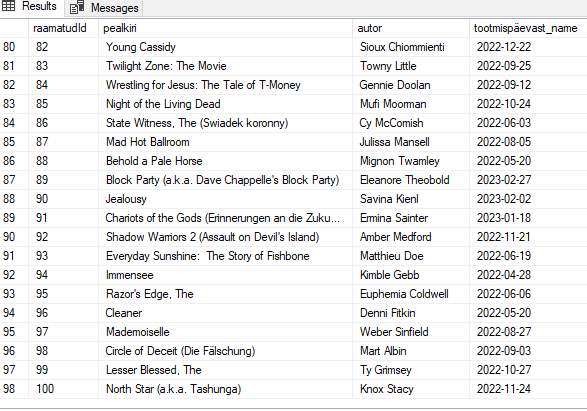
Task: Select row number 80 header
Action: 14,47
